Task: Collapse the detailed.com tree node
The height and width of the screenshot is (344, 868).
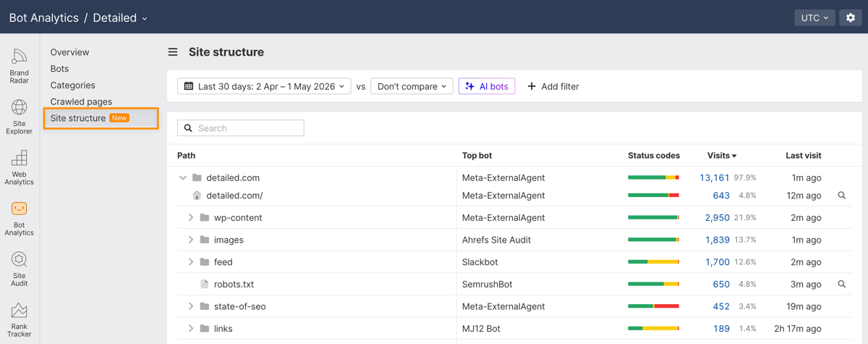Action: [183, 177]
